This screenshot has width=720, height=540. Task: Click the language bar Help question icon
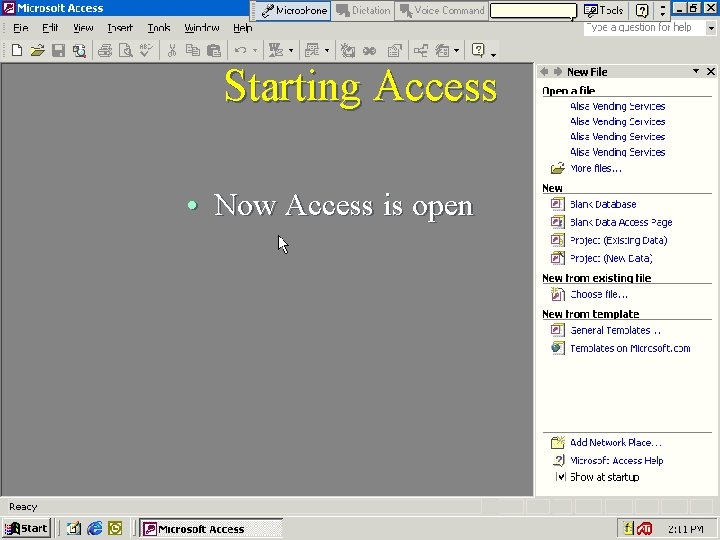coord(642,11)
